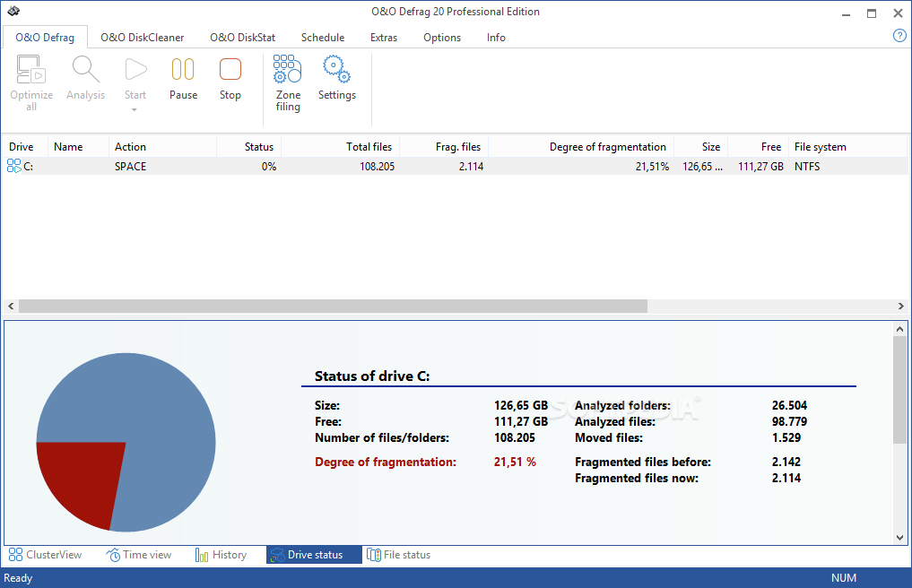Click the horizontal scrollbar thumb
Screen dimensions: 912x588
pyautogui.click(x=333, y=306)
